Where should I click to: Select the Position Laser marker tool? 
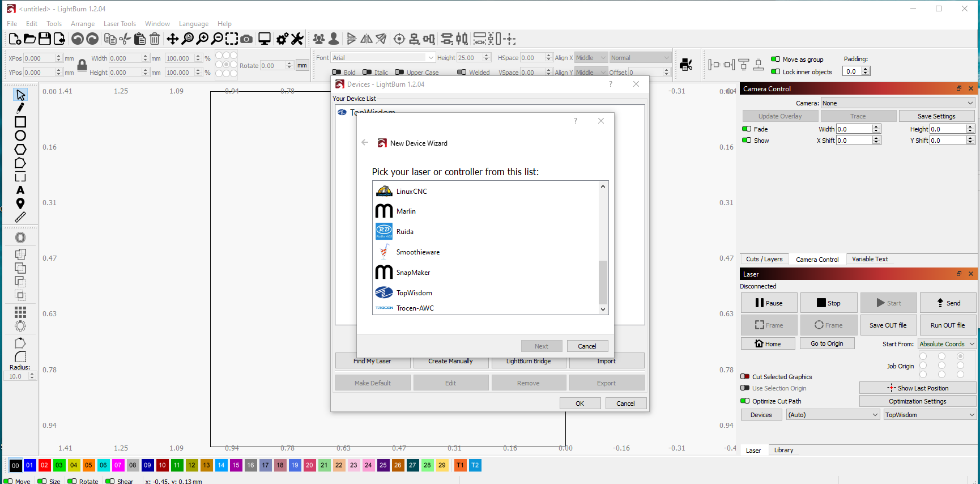[x=20, y=203]
